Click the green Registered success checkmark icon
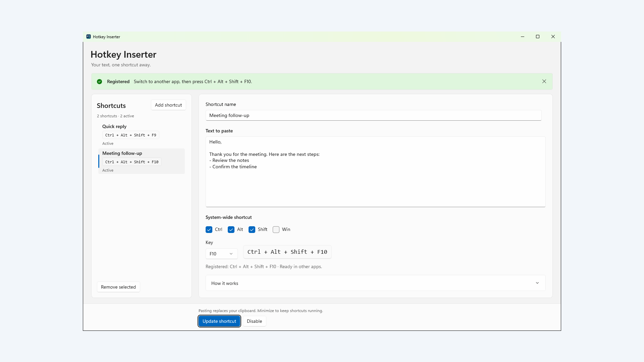The width and height of the screenshot is (644, 362). 100,81
